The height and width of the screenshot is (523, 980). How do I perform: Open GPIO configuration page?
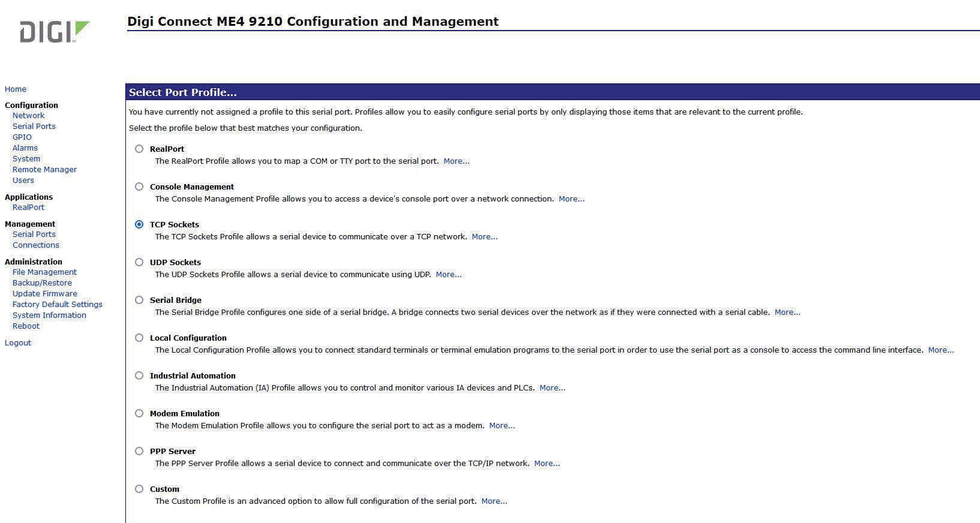tap(22, 137)
